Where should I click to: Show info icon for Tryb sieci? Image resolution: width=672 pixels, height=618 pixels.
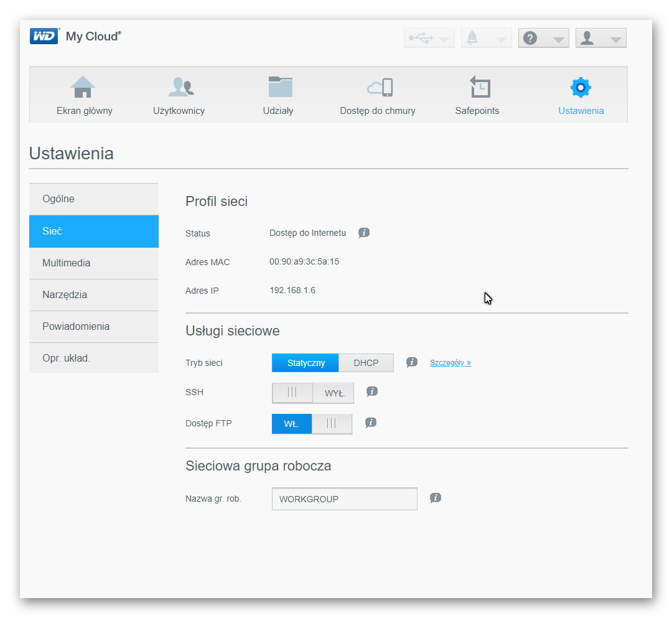[x=412, y=363]
